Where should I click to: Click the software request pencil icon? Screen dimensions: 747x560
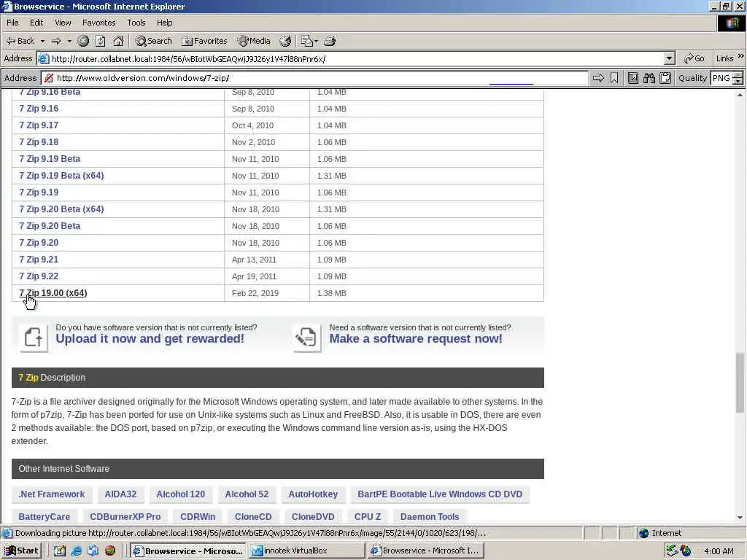click(306, 337)
